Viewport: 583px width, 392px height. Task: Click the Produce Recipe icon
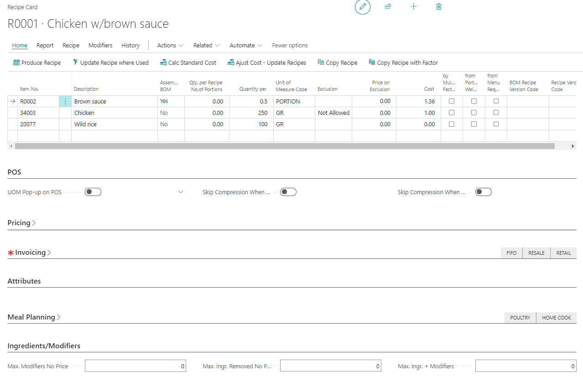click(16, 62)
